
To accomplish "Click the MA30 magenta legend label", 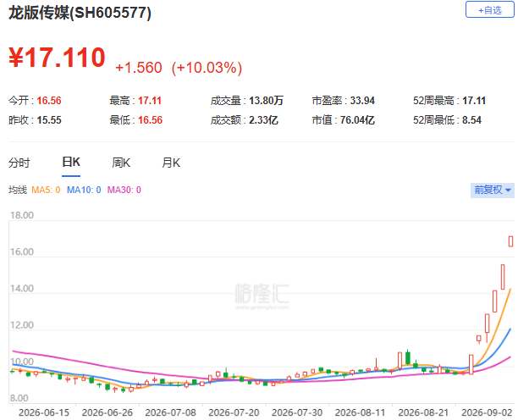I will (x=124, y=190).
